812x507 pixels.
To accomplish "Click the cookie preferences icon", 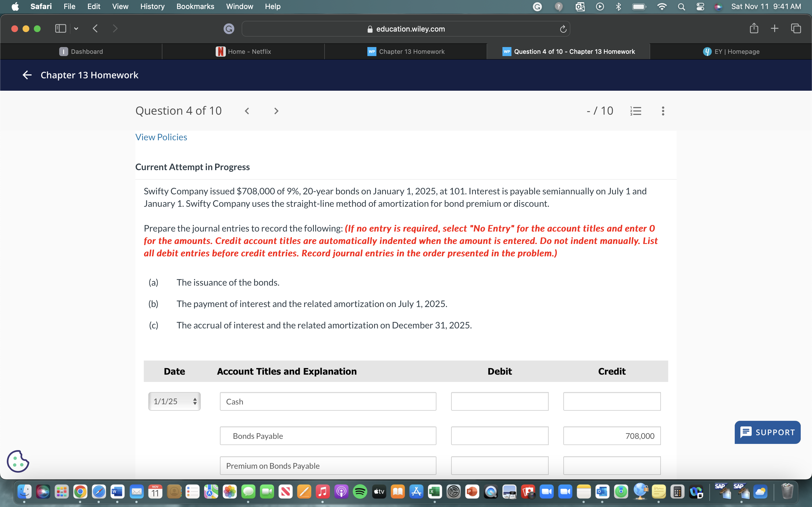I will pos(18,461).
